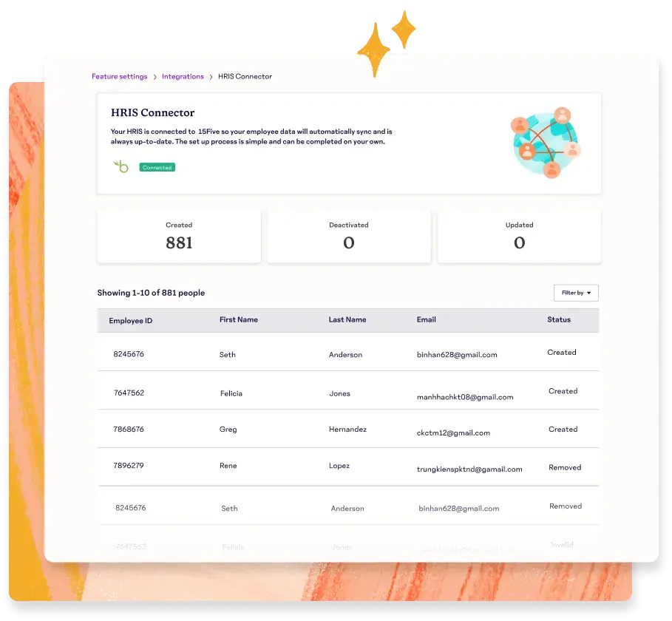Click email trungkienspktnd@gmail.com
This screenshot has width=672, height=621.
(x=469, y=469)
